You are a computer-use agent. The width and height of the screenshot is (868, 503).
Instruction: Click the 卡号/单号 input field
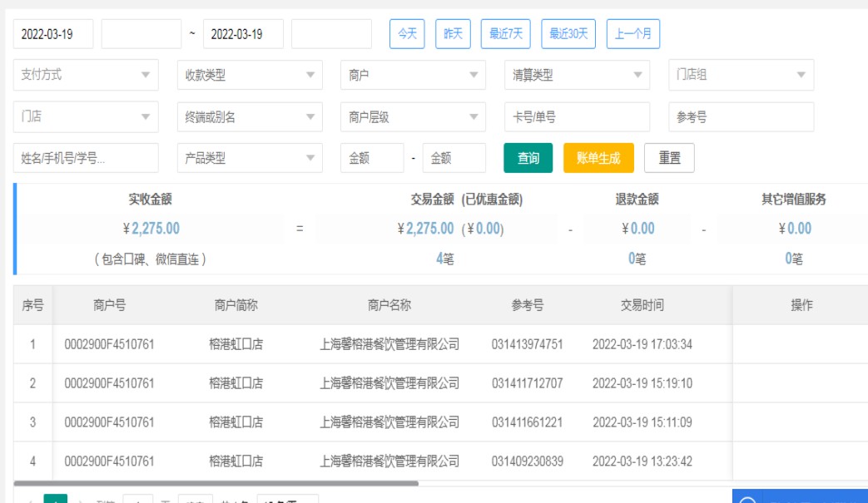point(577,117)
